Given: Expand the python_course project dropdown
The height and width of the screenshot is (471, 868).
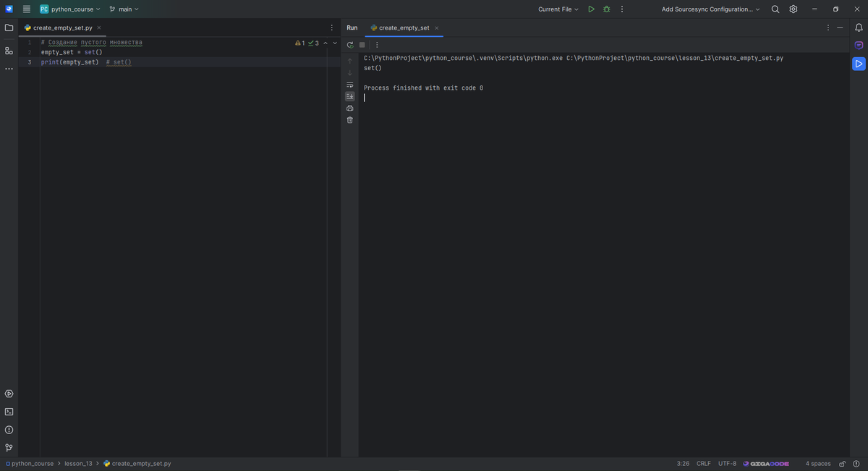Looking at the screenshot, I should [70, 9].
